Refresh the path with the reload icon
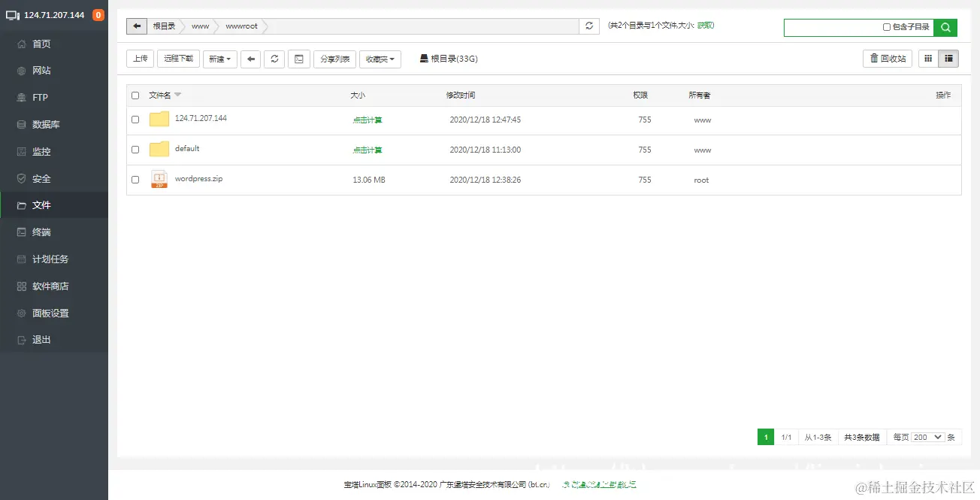 coord(589,26)
